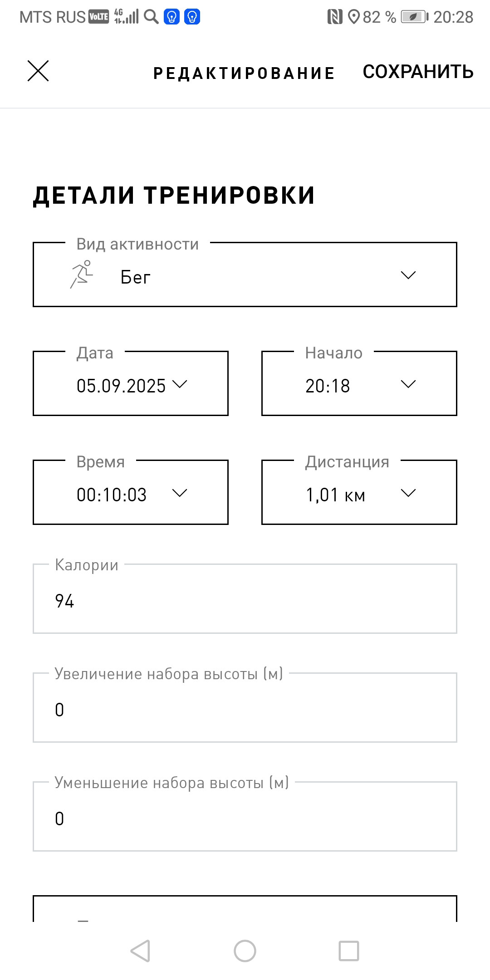Tap the Android back triangle icon
Screen dimensions: 490x980
[140, 951]
